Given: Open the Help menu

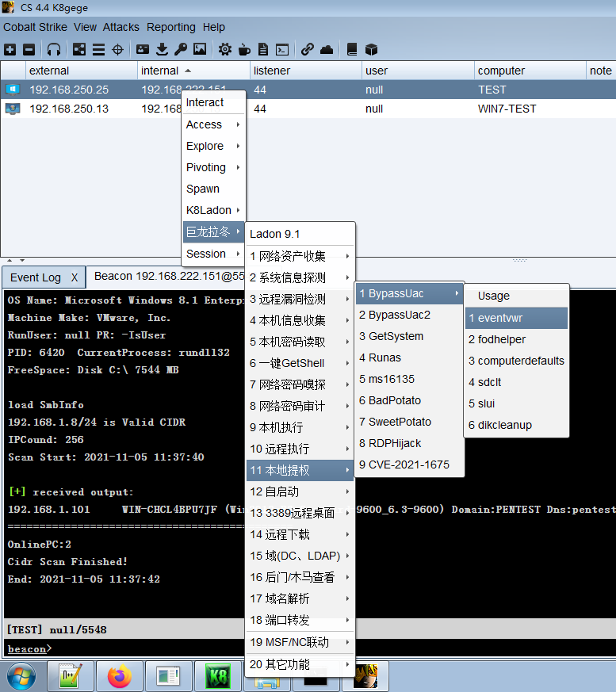Looking at the screenshot, I should 214,27.
